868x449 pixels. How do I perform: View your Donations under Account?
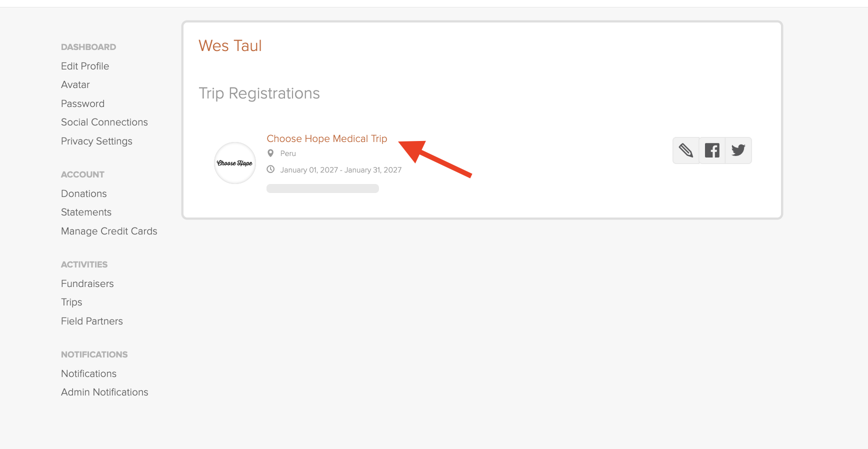[x=83, y=193]
